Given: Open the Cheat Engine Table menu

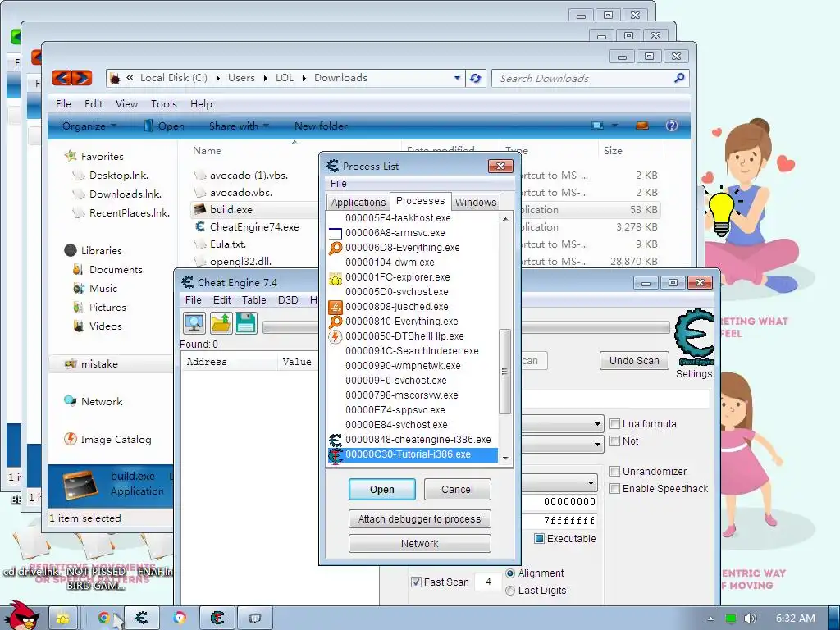Looking at the screenshot, I should tap(254, 300).
